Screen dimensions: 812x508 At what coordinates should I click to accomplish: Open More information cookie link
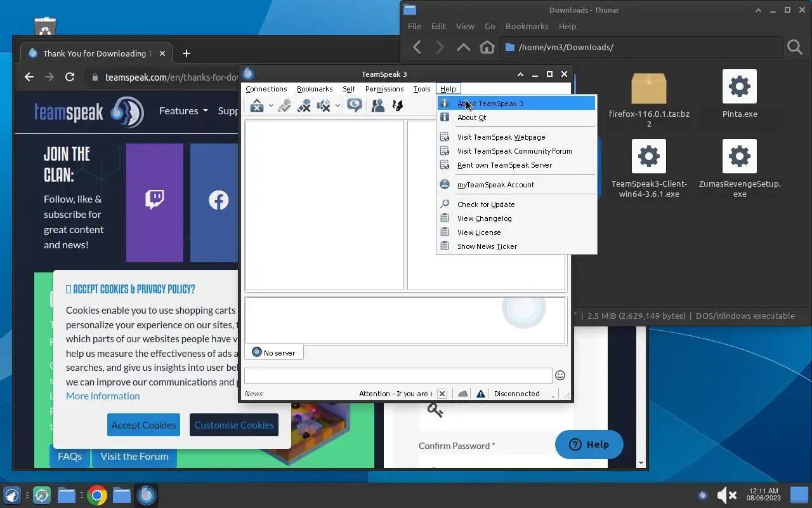pyautogui.click(x=103, y=396)
